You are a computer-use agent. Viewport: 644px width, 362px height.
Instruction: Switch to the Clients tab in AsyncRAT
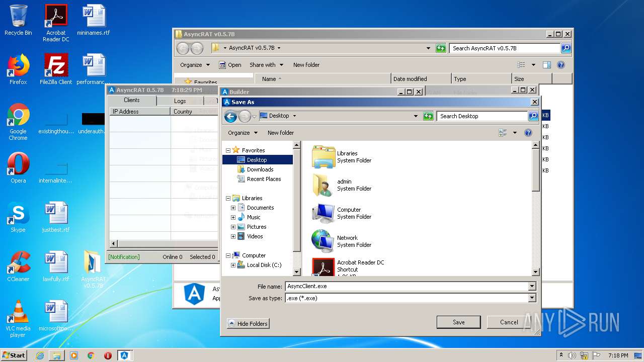click(x=132, y=100)
